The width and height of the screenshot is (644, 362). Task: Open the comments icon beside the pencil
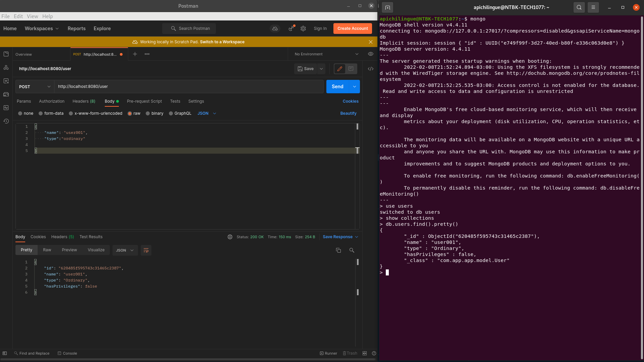point(351,69)
